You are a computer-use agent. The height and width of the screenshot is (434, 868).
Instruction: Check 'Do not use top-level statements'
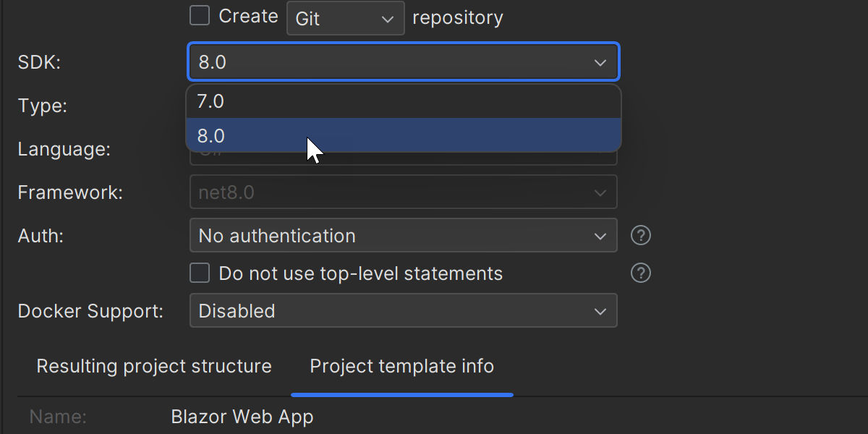(200, 273)
